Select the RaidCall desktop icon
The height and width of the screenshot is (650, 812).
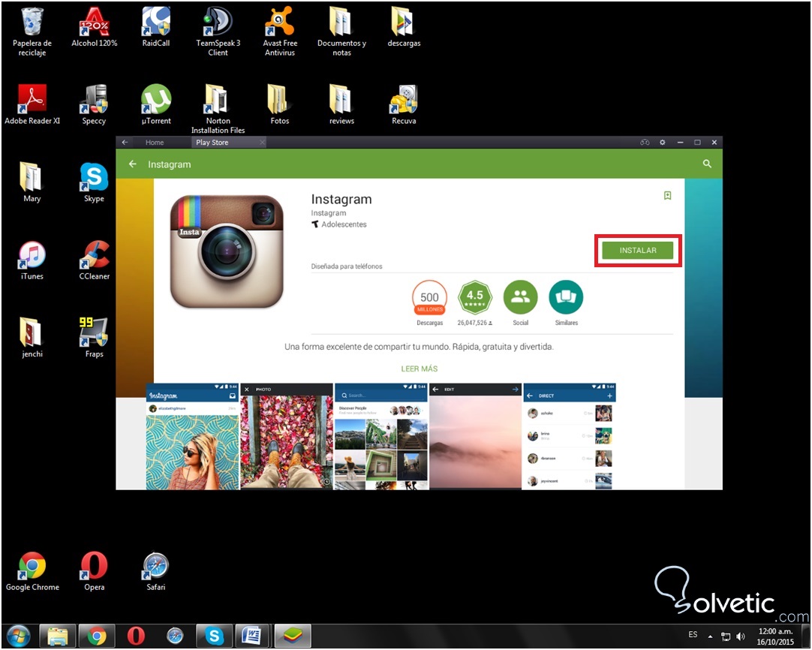156,28
